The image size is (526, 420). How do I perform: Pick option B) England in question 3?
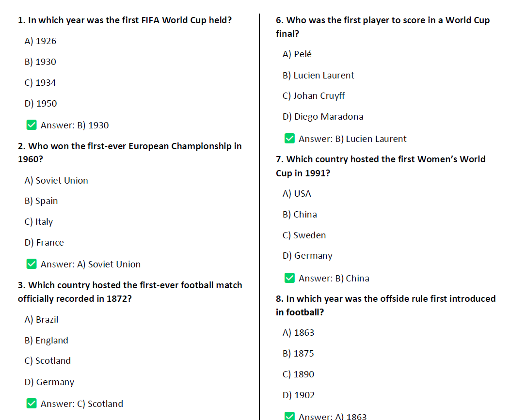coord(47,341)
